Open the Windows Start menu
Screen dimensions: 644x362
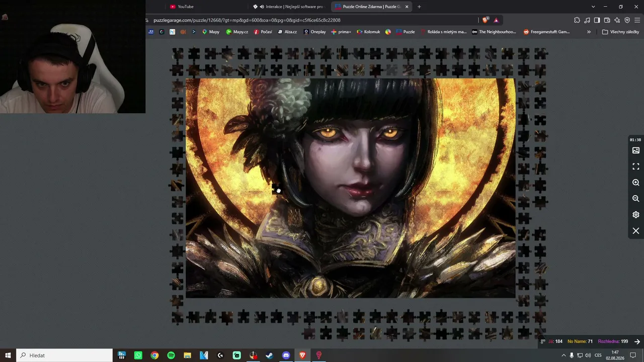coord(8,355)
